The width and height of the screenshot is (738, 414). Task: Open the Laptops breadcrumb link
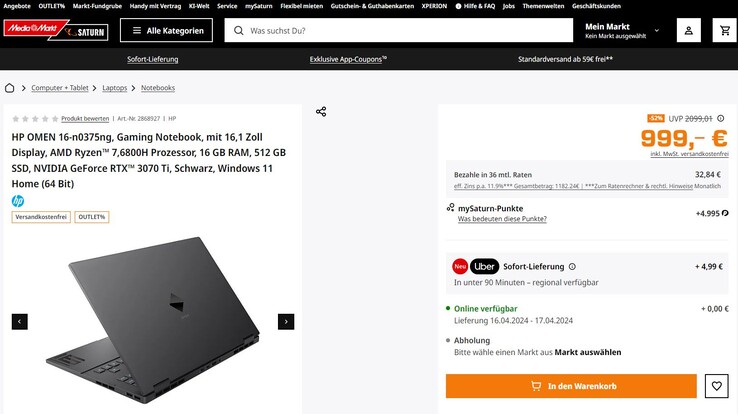(115, 88)
